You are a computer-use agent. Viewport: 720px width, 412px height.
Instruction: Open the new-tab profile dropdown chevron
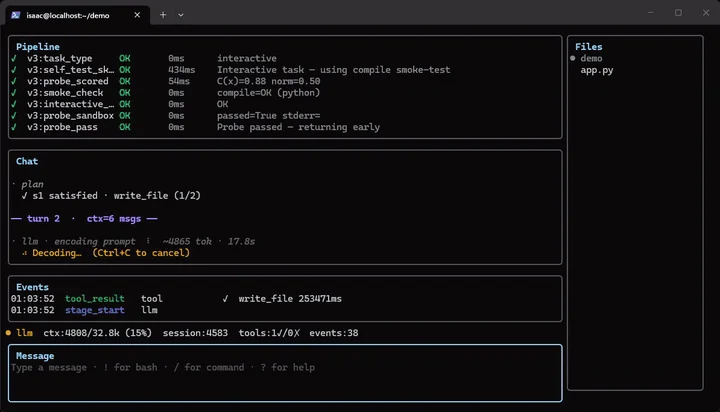click(181, 15)
